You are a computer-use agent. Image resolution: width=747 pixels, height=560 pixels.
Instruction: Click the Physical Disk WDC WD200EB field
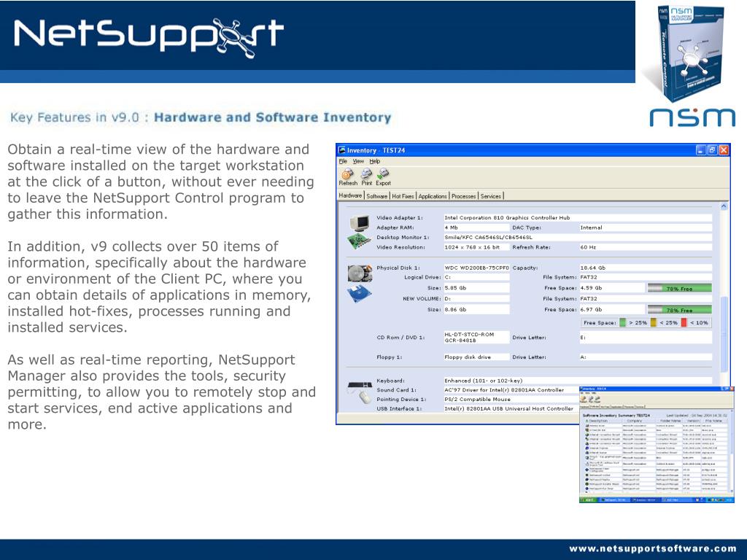point(476,268)
